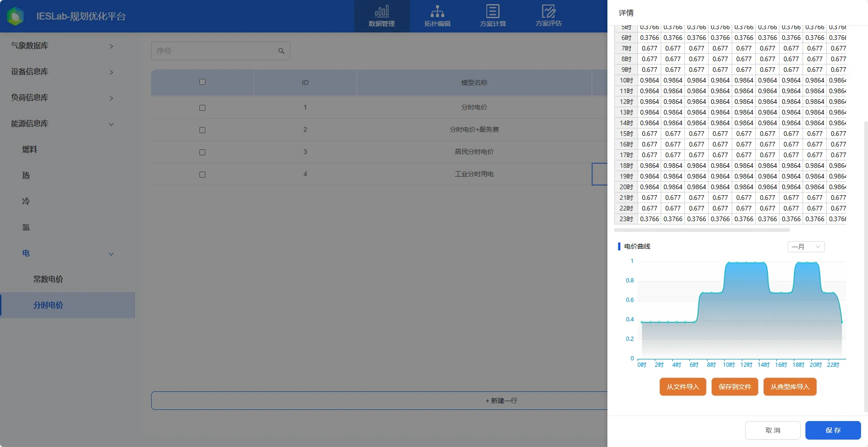Screen dimensions: 868x447
Task: Check the box for 工业分时用电 row
Action: click(202, 174)
